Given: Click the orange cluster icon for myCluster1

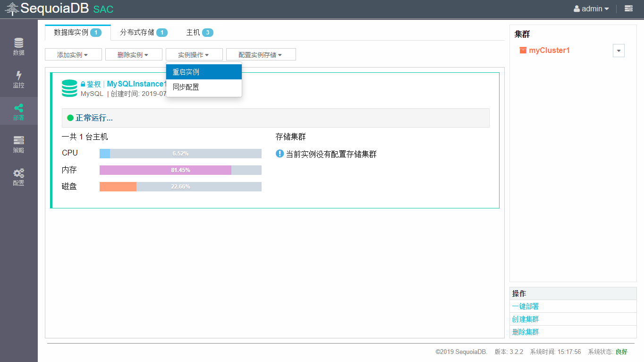Looking at the screenshot, I should click(523, 50).
